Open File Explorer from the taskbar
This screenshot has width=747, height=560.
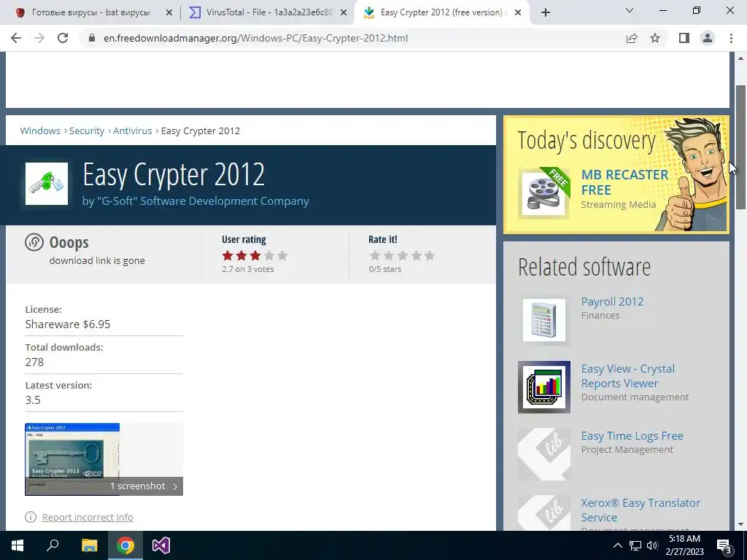(89, 545)
